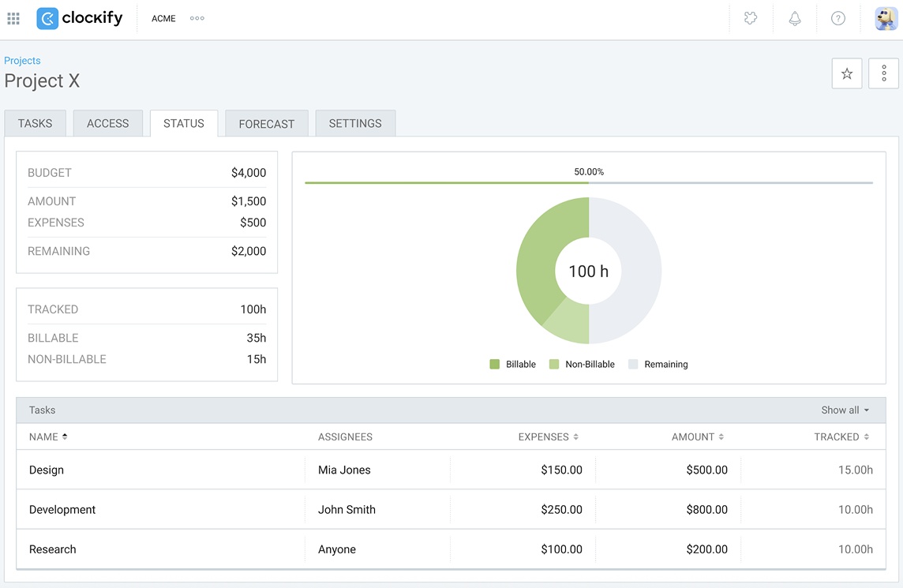This screenshot has width=903, height=588.
Task: Click the Clockify logo
Action: [x=79, y=18]
